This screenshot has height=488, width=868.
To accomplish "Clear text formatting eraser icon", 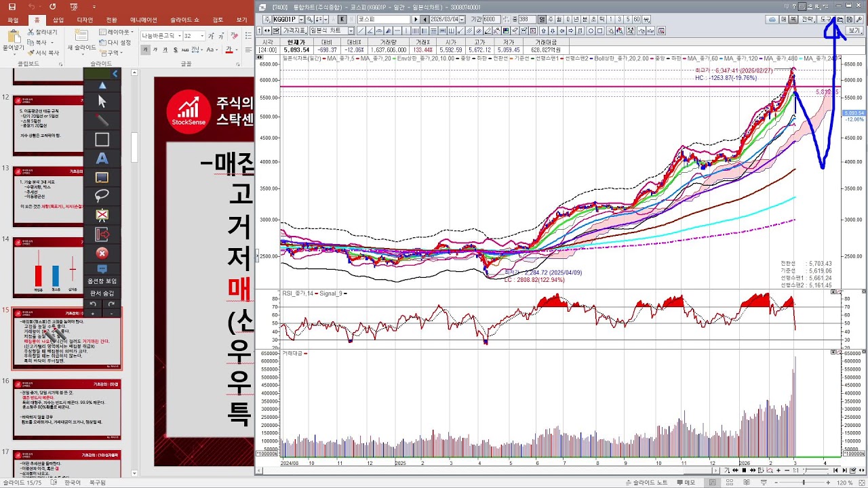I will pyautogui.click(x=234, y=36).
